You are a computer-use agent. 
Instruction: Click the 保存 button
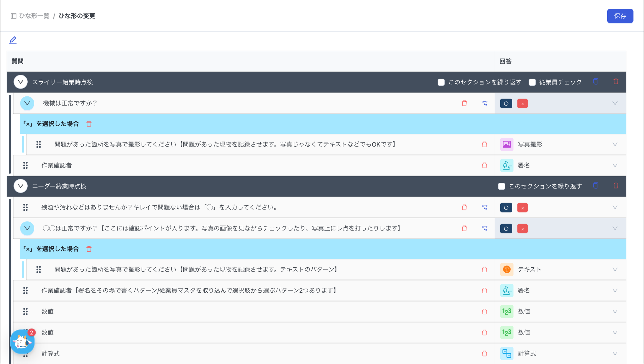pyautogui.click(x=620, y=16)
